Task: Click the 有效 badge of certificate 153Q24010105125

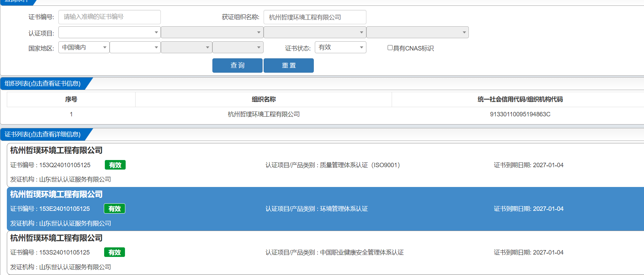Action: [115, 165]
